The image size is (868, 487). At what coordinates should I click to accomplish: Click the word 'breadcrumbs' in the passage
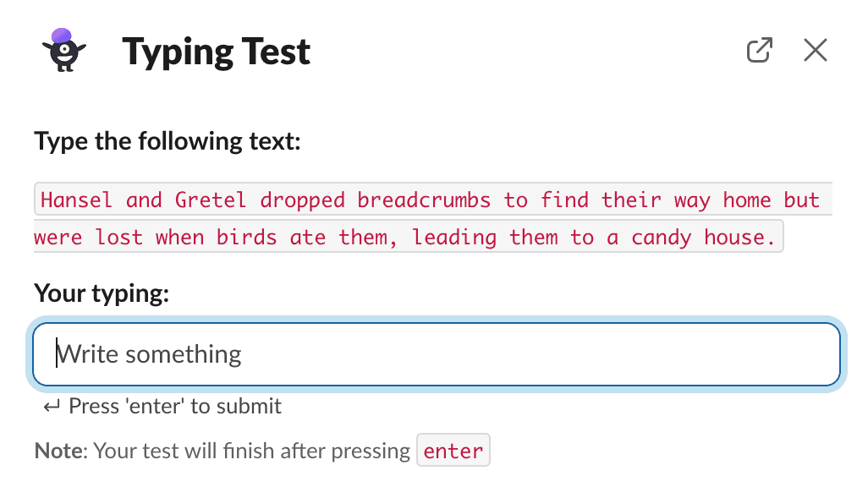[x=424, y=200]
